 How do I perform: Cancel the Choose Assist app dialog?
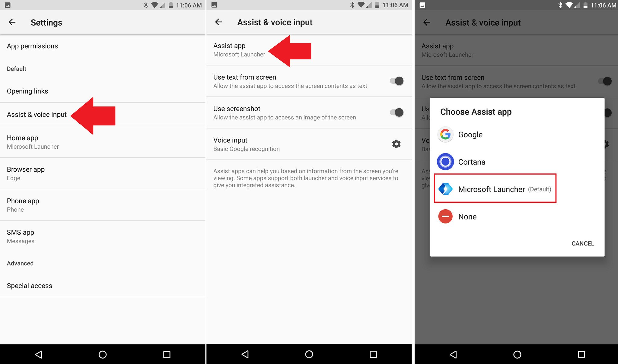tap(582, 243)
